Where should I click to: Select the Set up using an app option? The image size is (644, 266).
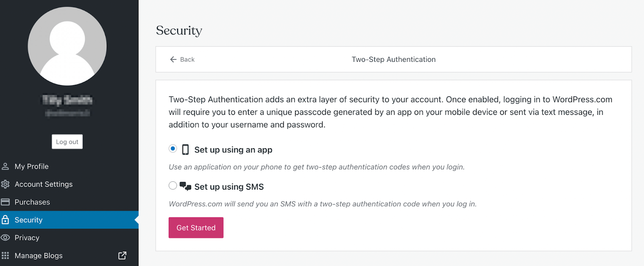coord(173,149)
